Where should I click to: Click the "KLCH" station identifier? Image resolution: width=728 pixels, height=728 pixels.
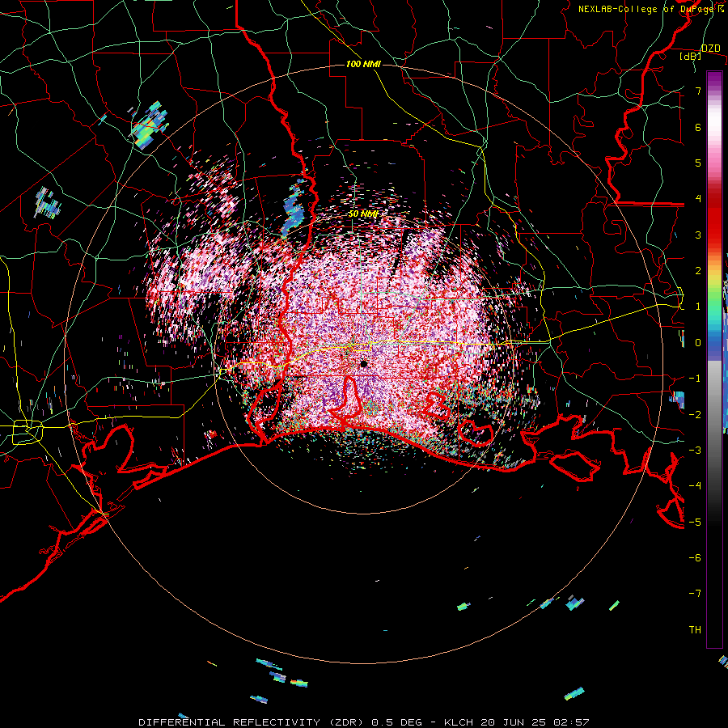459,722
